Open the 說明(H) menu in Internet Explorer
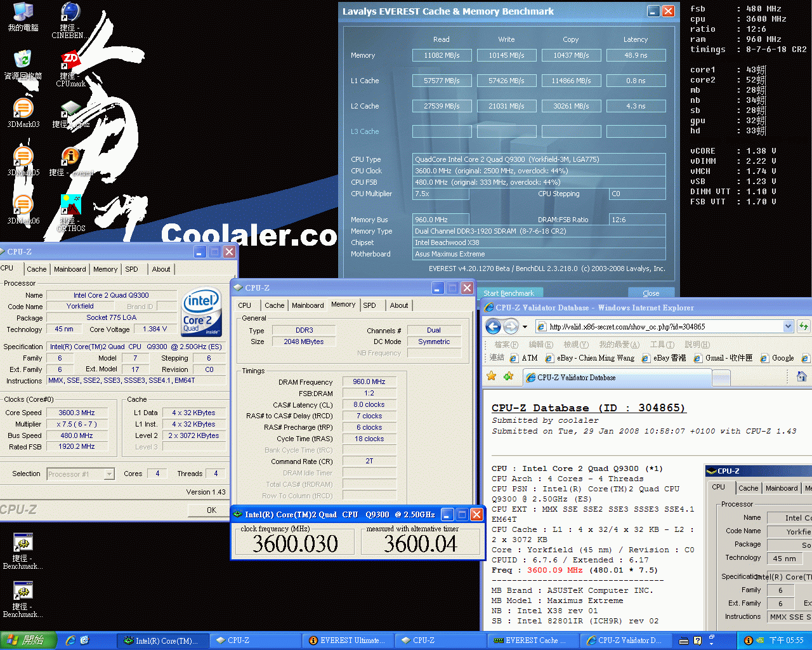The image size is (812, 650). click(697, 344)
